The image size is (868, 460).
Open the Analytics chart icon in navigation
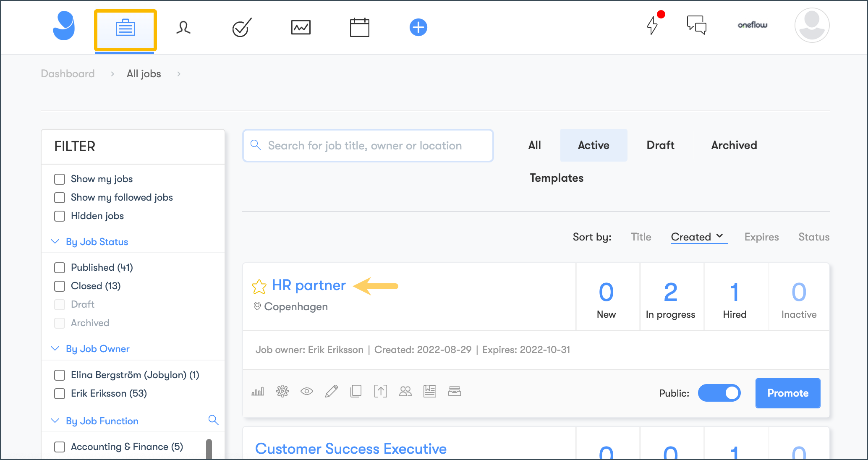301,28
